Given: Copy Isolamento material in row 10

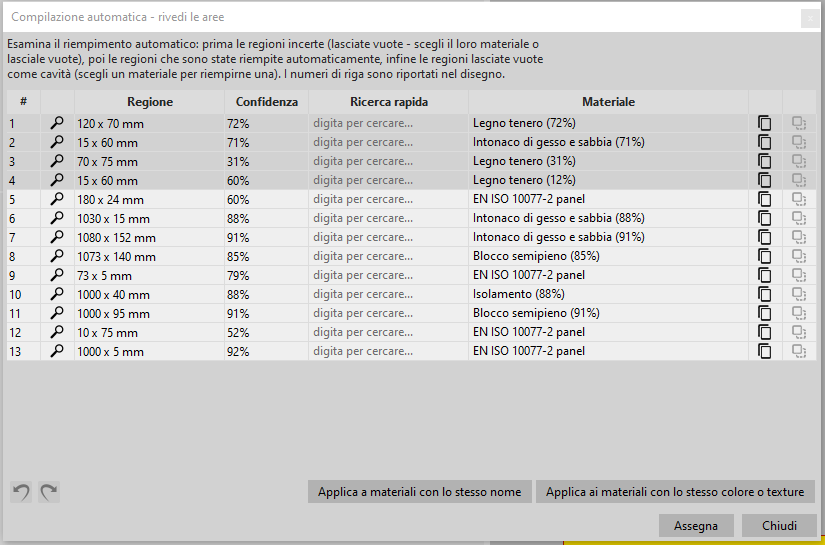Looking at the screenshot, I should click(x=764, y=294).
